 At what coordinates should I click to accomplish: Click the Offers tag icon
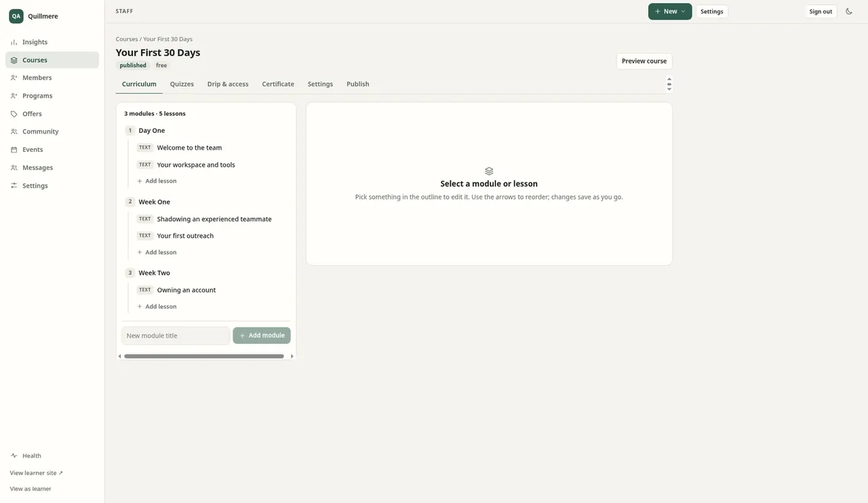coord(14,114)
